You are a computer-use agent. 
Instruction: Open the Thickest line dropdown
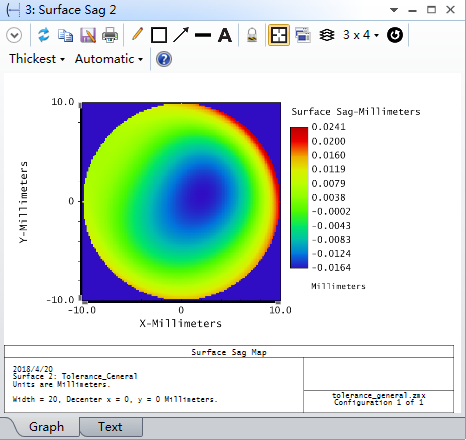tap(37, 59)
